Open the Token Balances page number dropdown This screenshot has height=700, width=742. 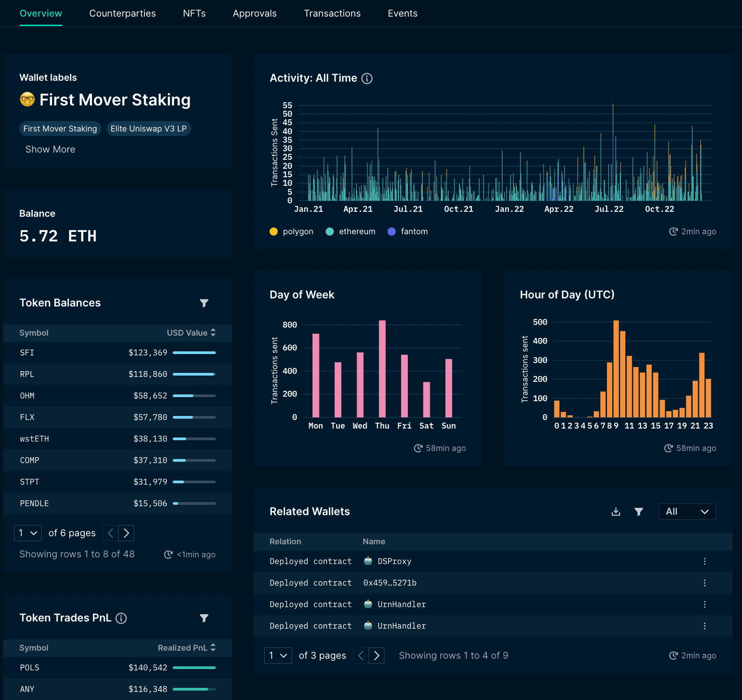point(28,533)
